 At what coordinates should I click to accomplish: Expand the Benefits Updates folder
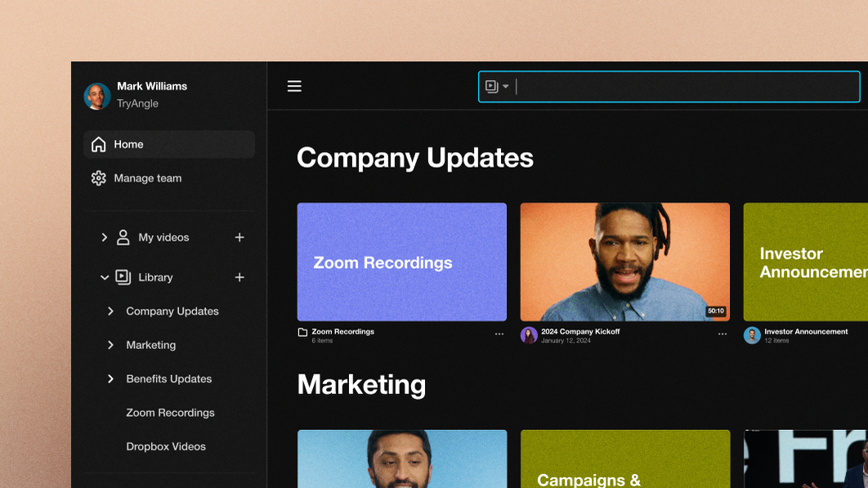(110, 379)
